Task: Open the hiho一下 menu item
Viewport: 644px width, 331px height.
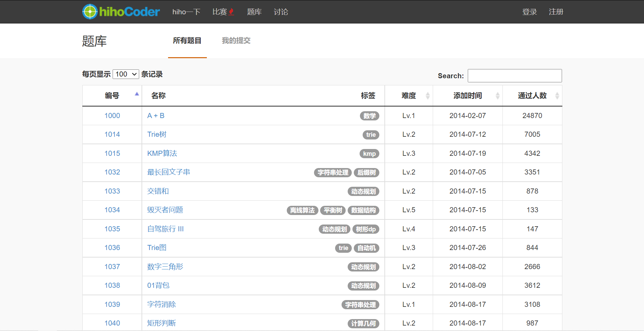Action: click(186, 12)
